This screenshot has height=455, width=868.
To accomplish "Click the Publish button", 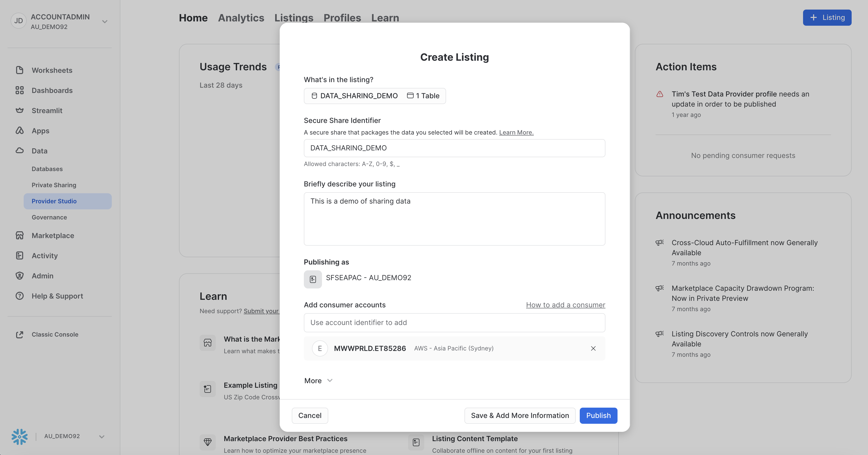I will [598, 415].
